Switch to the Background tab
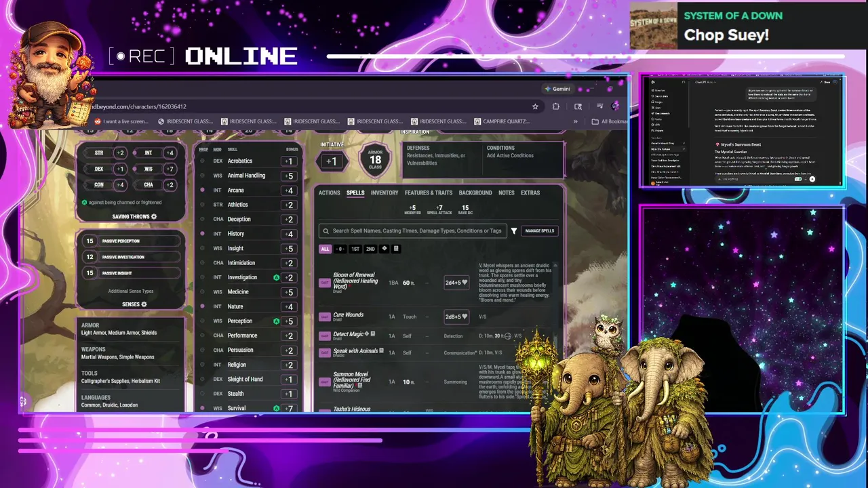Image resolution: width=868 pixels, height=488 pixels. pyautogui.click(x=475, y=193)
